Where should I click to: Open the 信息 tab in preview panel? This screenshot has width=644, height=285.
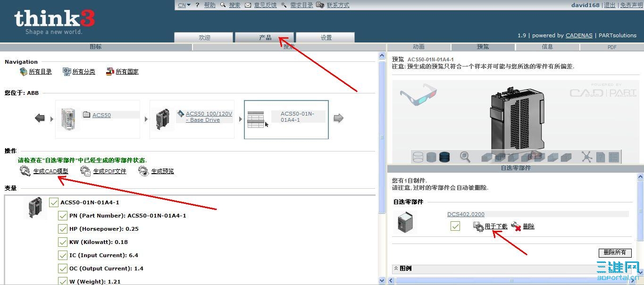(x=547, y=47)
